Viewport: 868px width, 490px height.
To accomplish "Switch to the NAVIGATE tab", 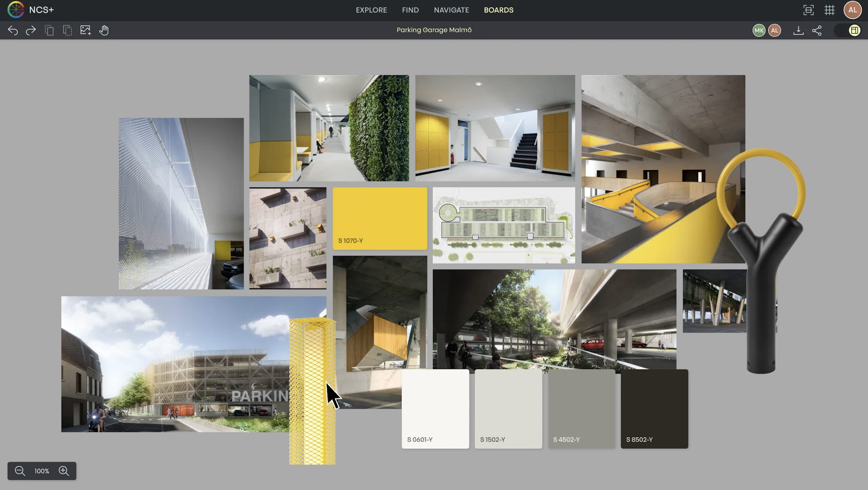I will (451, 10).
